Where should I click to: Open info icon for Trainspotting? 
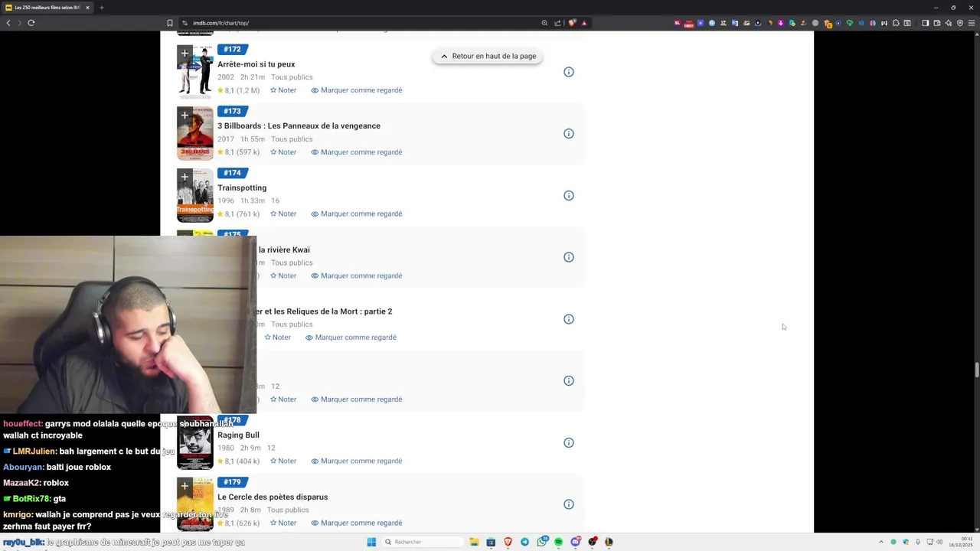tap(569, 195)
